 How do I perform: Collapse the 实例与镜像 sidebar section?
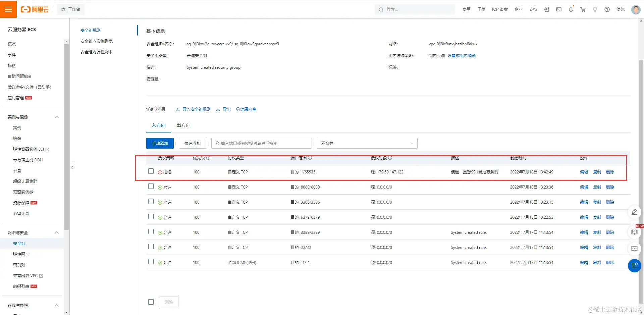click(57, 117)
